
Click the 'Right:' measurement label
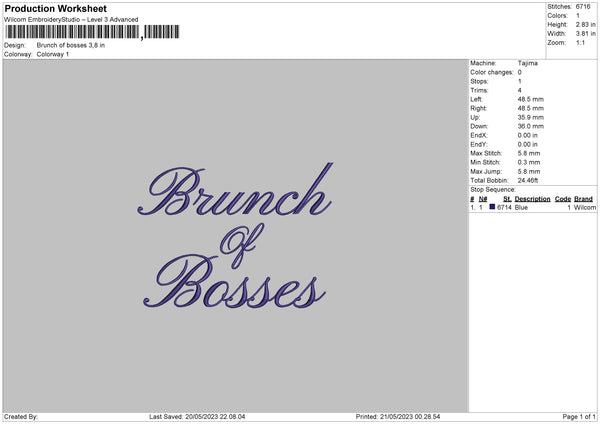coord(478,108)
